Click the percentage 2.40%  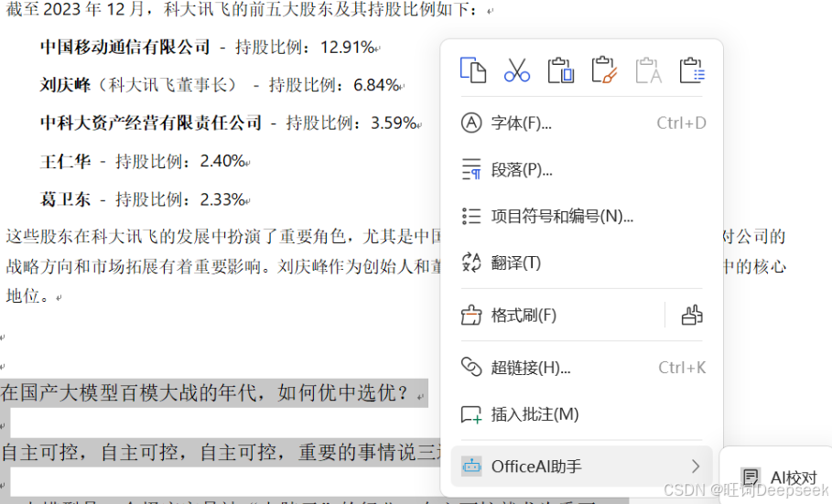[x=222, y=161]
